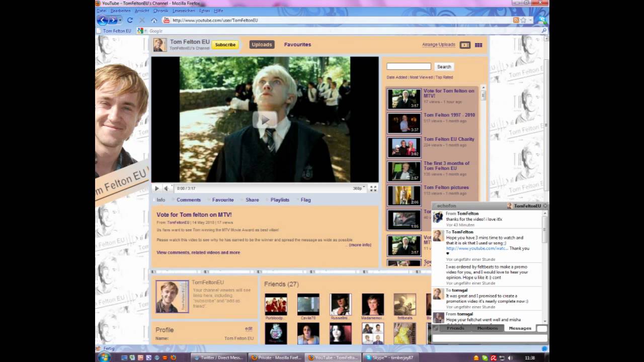Switch to the Messages tab in Echofon
The height and width of the screenshot is (362, 644).
click(x=520, y=328)
